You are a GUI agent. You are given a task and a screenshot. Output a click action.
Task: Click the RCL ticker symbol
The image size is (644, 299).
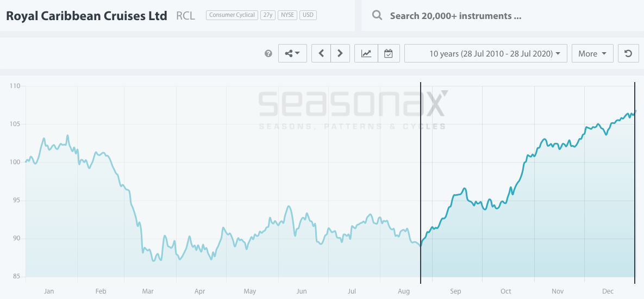[185, 16]
